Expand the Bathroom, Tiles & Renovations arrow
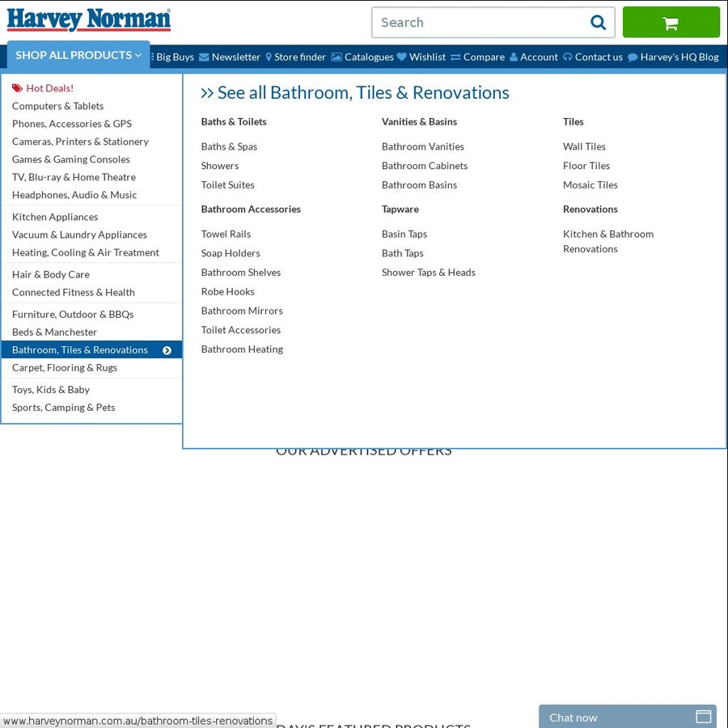 (x=167, y=350)
